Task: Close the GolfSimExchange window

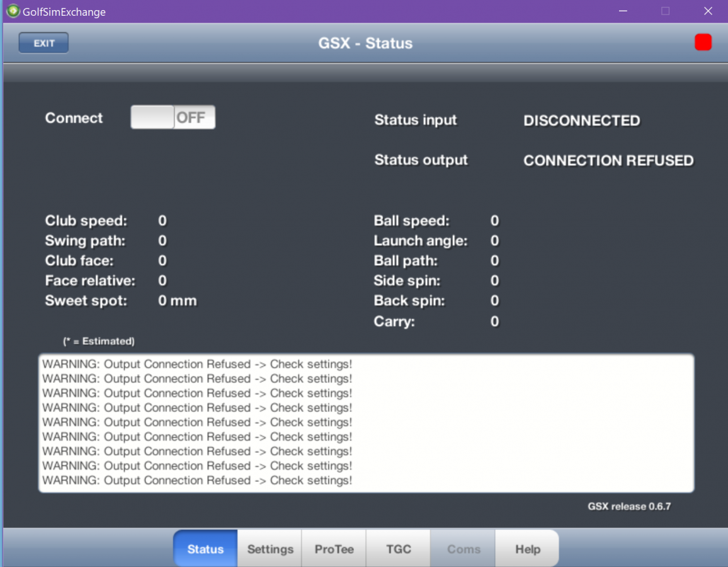Action: 708,11
